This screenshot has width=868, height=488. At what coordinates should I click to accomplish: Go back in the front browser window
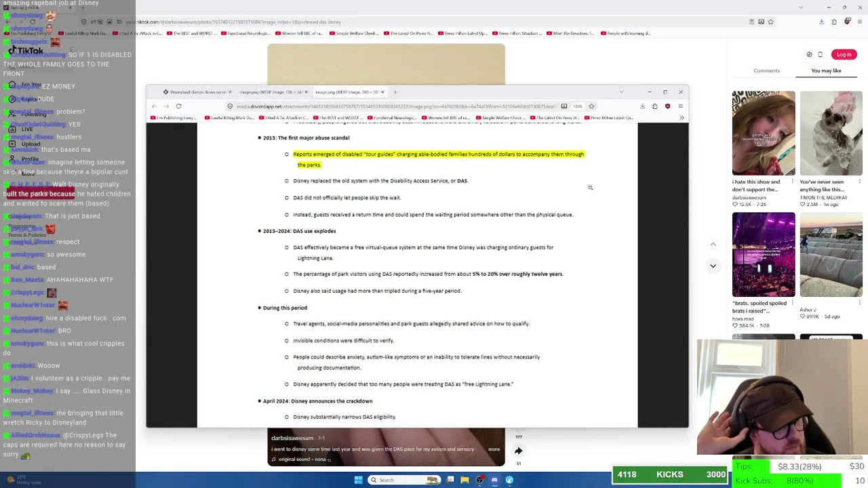point(154,106)
